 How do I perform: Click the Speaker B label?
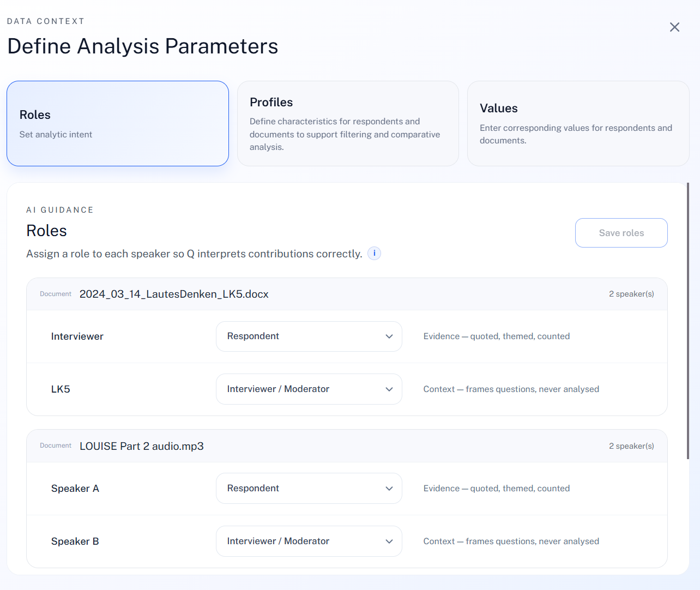click(75, 541)
